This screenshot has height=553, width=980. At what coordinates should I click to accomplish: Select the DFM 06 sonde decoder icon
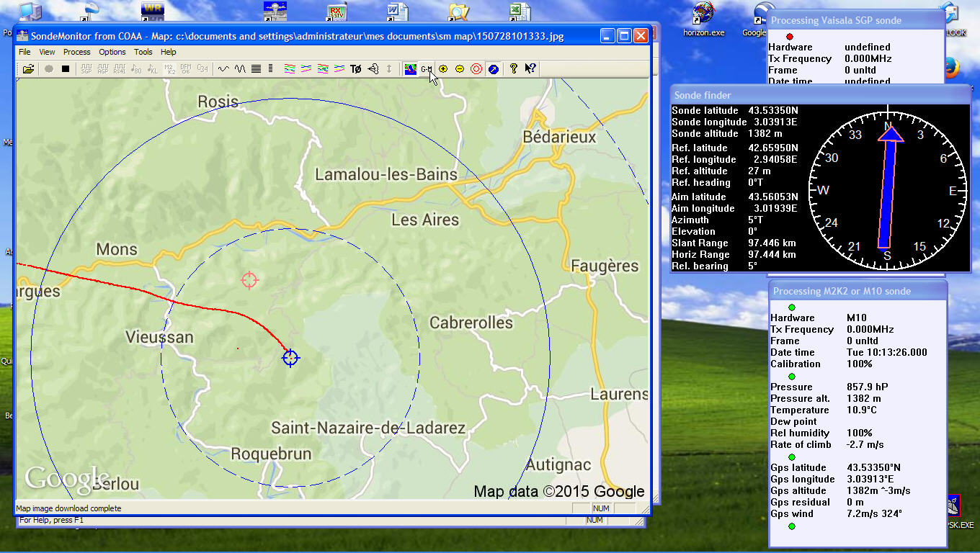point(186,69)
